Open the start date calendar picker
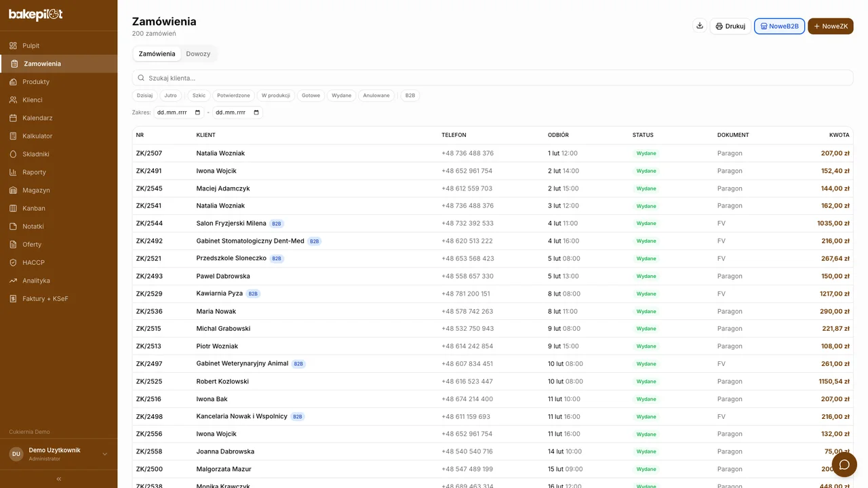 coord(198,113)
